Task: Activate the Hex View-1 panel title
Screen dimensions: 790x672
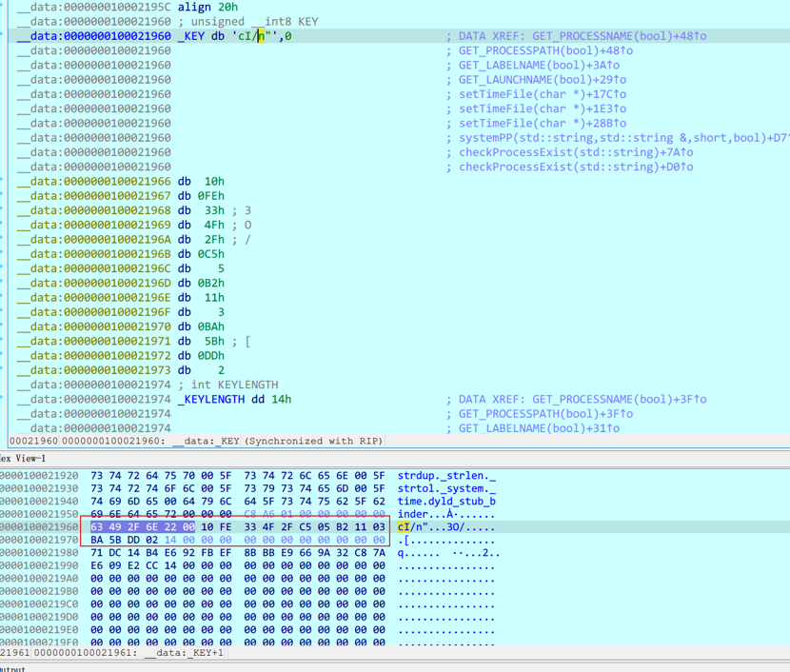Action: (23, 459)
